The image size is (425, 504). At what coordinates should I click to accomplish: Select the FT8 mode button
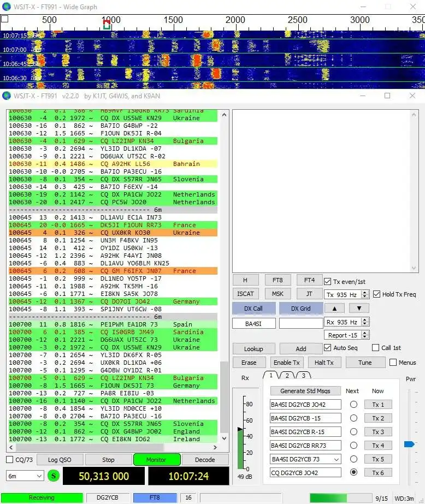(x=278, y=280)
